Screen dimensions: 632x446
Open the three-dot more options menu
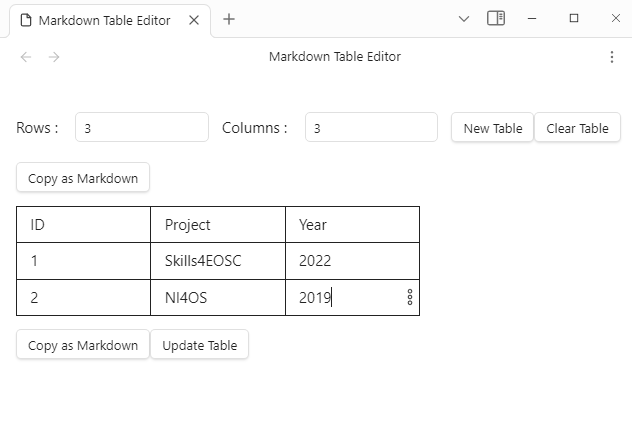[612, 57]
